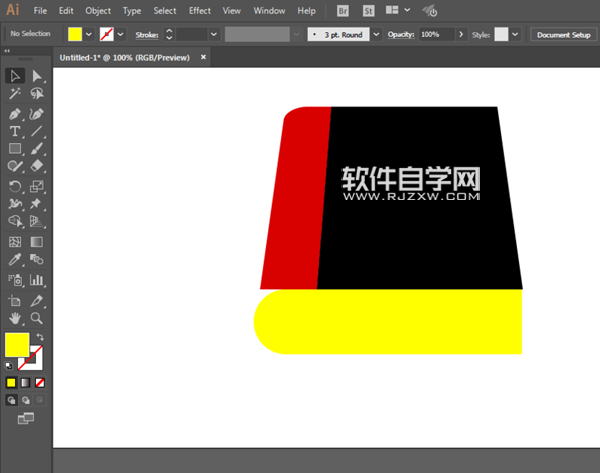
Task: Select the Blend tool
Action: pos(37,259)
